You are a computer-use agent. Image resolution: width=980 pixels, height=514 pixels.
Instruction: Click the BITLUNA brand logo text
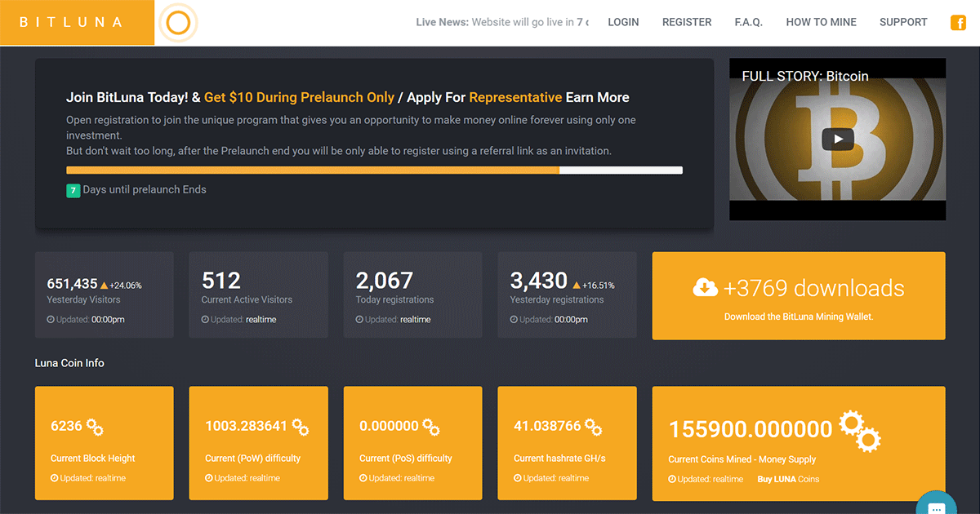point(71,23)
